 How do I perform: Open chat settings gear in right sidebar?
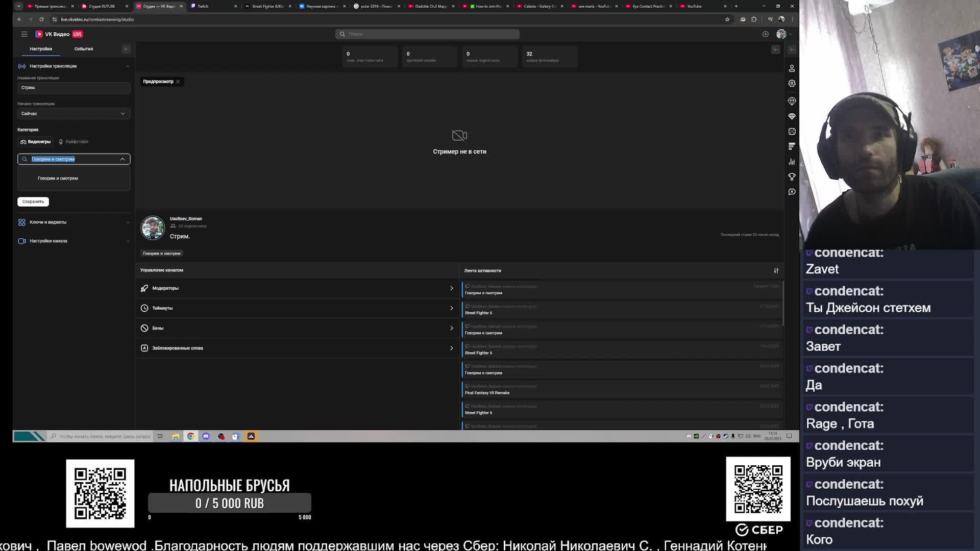click(x=792, y=83)
